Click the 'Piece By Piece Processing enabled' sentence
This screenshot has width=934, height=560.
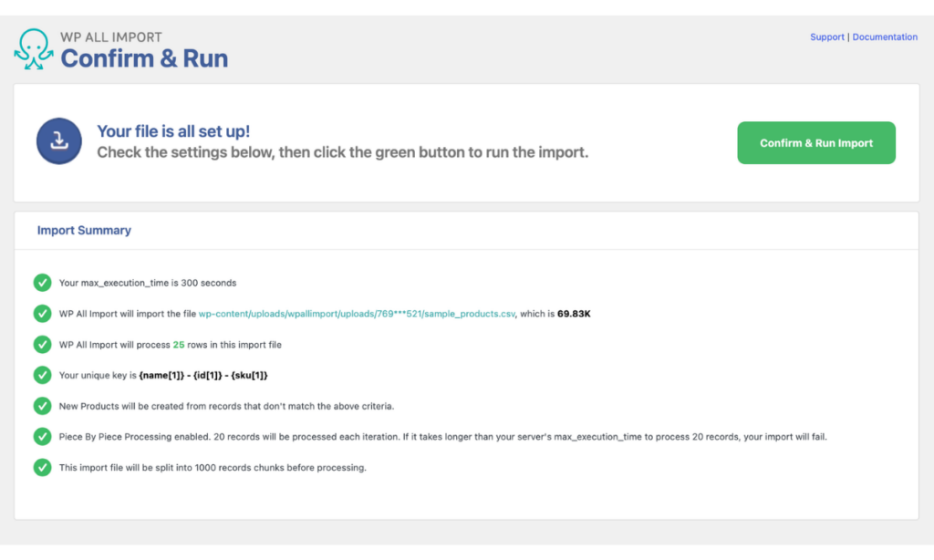(442, 437)
